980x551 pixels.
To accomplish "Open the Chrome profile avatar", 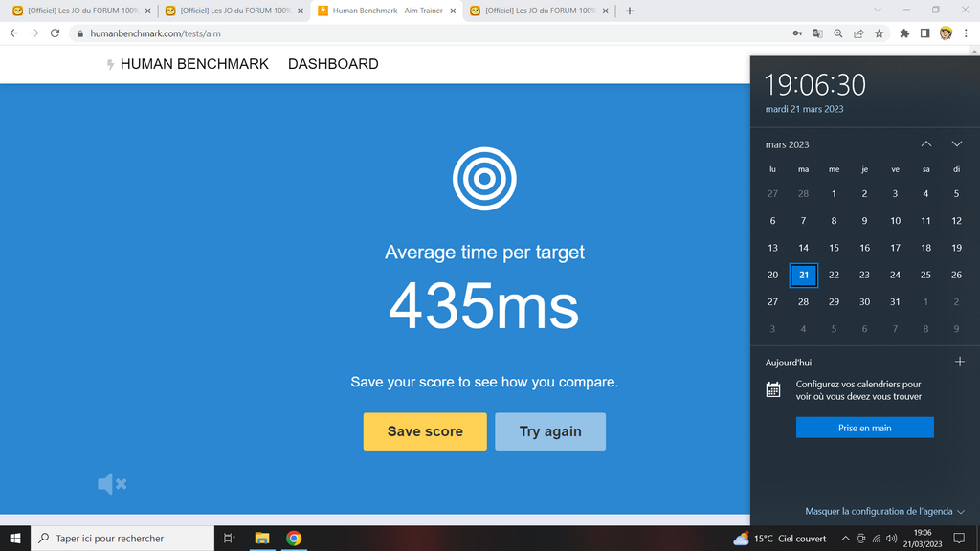I will pos(946,33).
